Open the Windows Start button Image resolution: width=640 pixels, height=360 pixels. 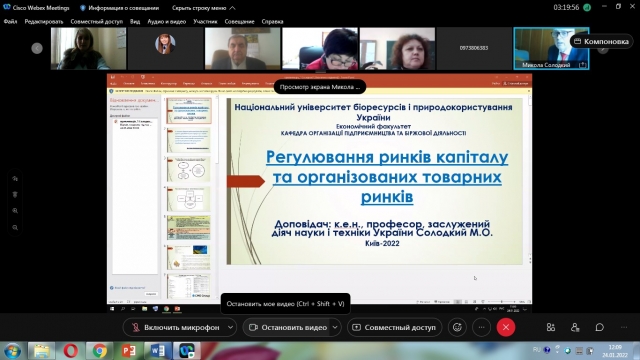pos(12,351)
